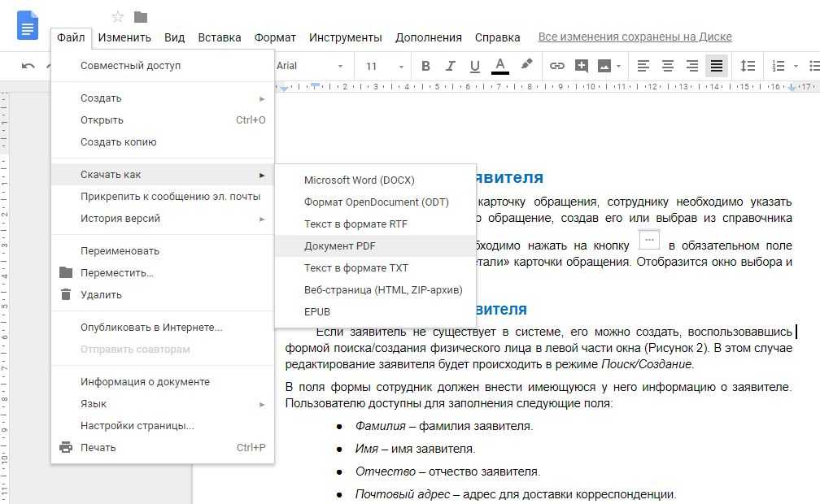The width and height of the screenshot is (820, 504).
Task: Select the highlight color marker
Action: [x=526, y=65]
